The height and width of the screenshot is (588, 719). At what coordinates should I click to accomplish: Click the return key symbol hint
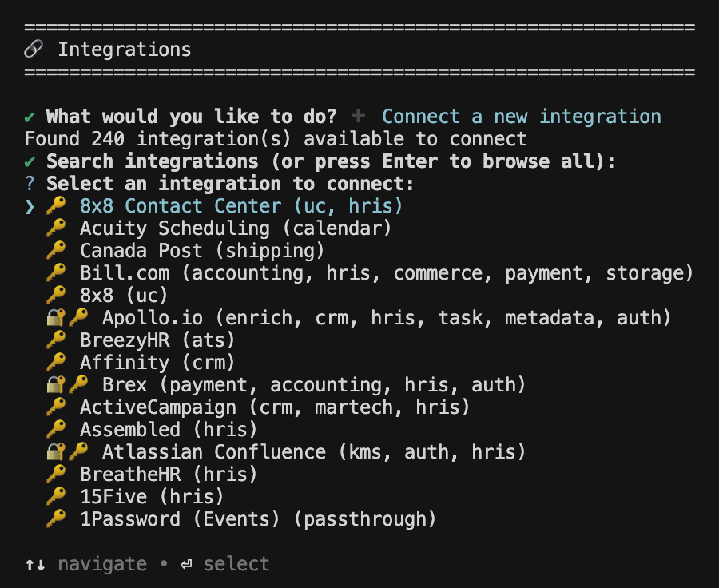pos(186,565)
